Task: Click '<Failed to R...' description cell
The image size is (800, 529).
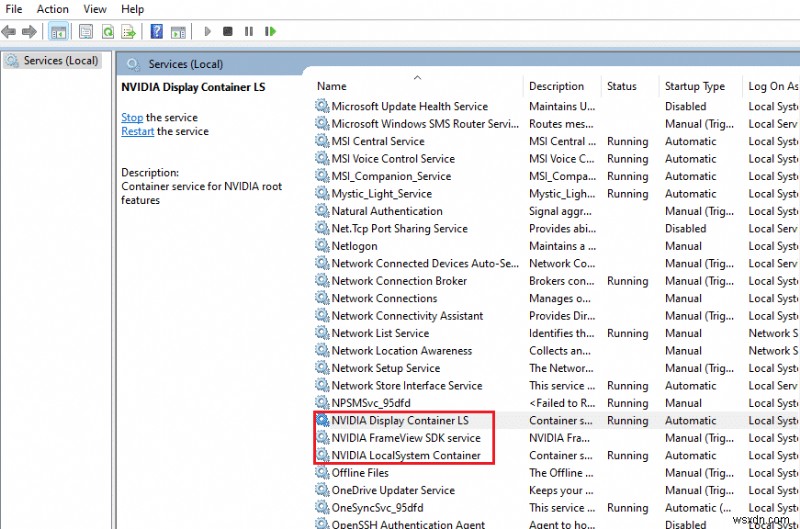Action: pos(562,403)
